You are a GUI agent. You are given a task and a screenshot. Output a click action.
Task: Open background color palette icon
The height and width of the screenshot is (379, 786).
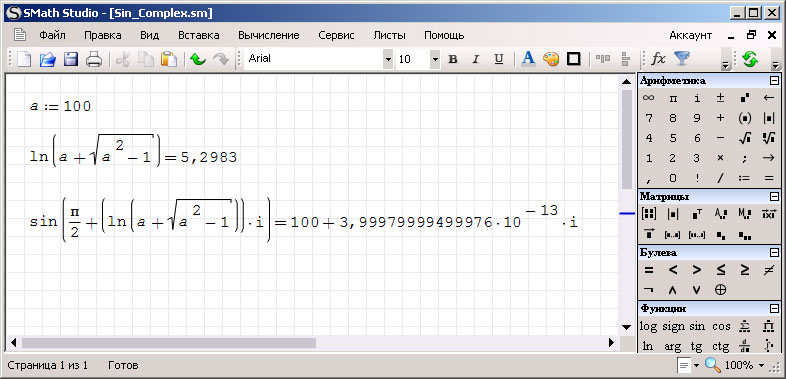(x=551, y=59)
